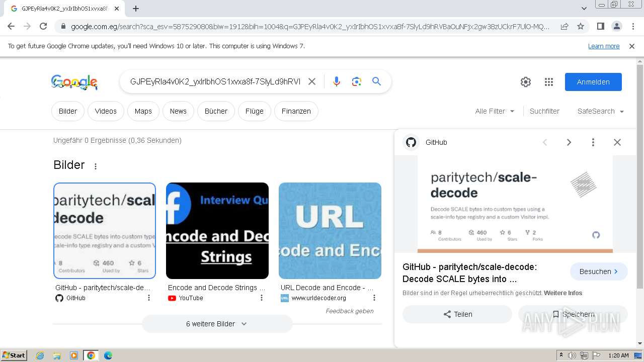The height and width of the screenshot is (362, 644).
Task: Click the large scale-decode preview image
Action: click(x=515, y=204)
